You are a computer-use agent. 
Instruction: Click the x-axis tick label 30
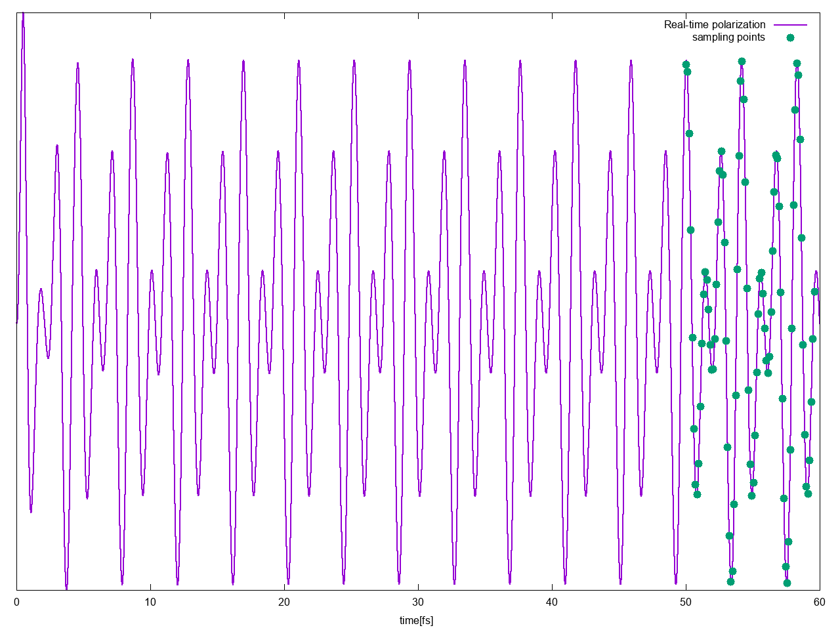(x=418, y=602)
